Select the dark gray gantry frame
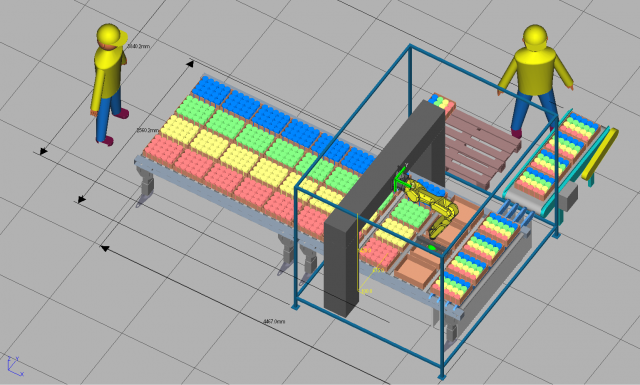The width and height of the screenshot is (640, 385). coord(384,208)
